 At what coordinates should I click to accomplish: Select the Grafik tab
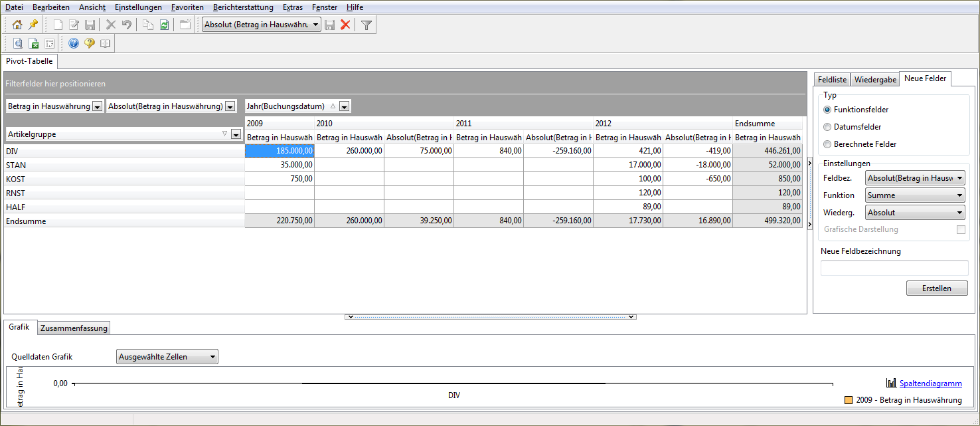point(19,327)
